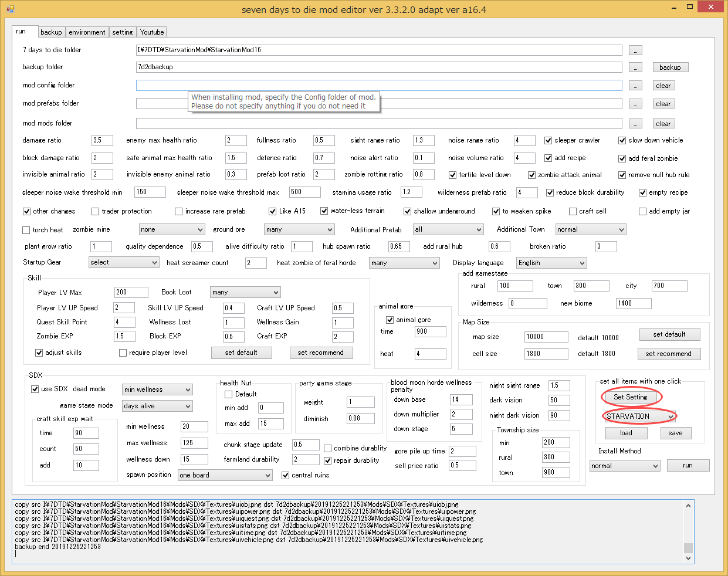Open the setting tab
Screen dimensions: 728x576
(123, 32)
